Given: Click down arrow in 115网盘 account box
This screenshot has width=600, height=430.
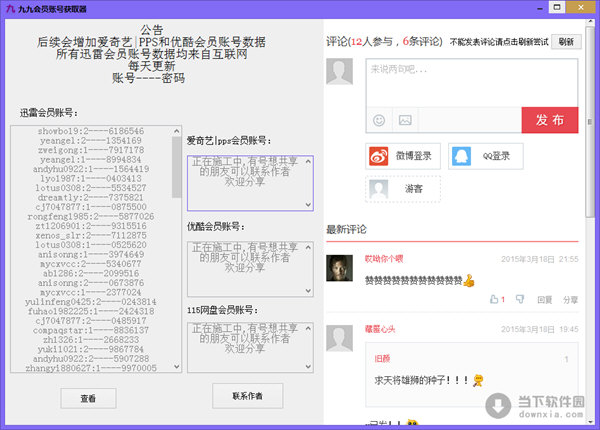Looking at the screenshot, I should tap(308, 366).
